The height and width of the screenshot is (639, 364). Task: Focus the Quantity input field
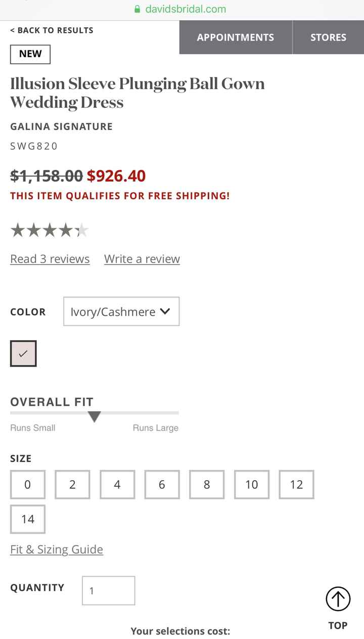(x=109, y=590)
